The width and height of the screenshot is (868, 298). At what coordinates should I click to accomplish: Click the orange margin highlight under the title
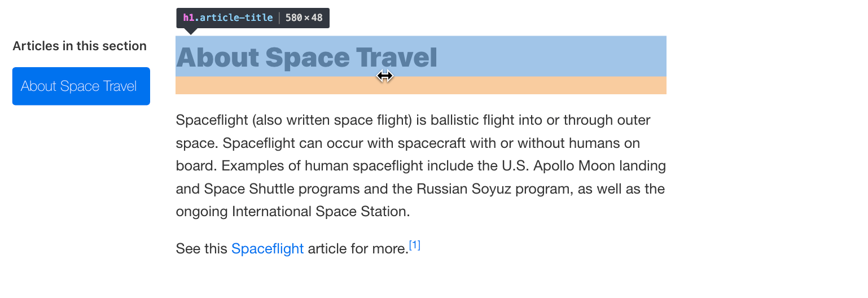(x=420, y=85)
